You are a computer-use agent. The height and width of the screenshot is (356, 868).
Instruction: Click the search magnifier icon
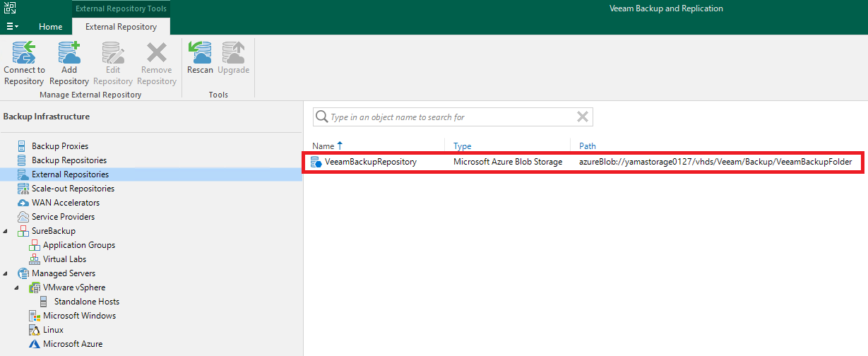(x=321, y=117)
